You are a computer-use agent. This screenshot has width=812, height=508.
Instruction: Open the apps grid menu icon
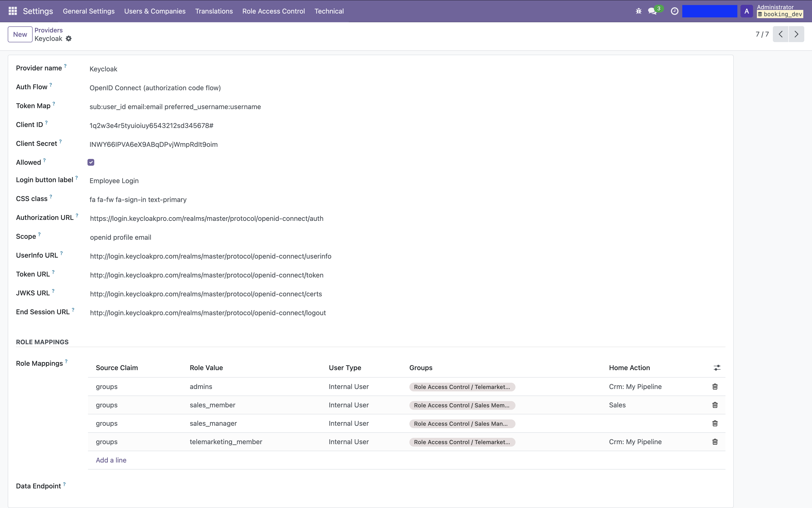pos(13,11)
